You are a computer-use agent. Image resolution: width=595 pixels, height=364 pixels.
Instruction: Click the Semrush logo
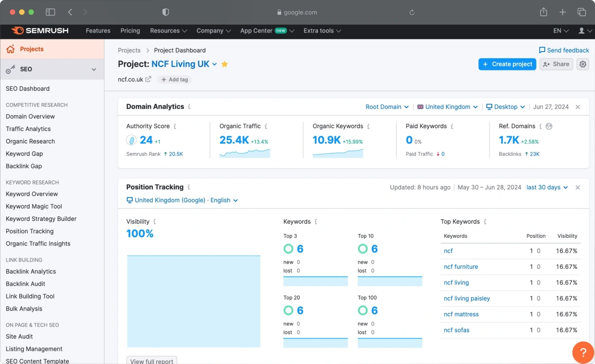40,31
